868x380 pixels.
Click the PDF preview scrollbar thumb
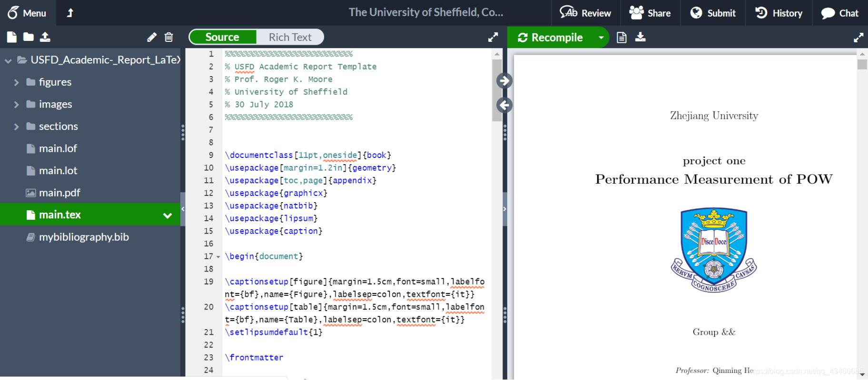[x=862, y=64]
